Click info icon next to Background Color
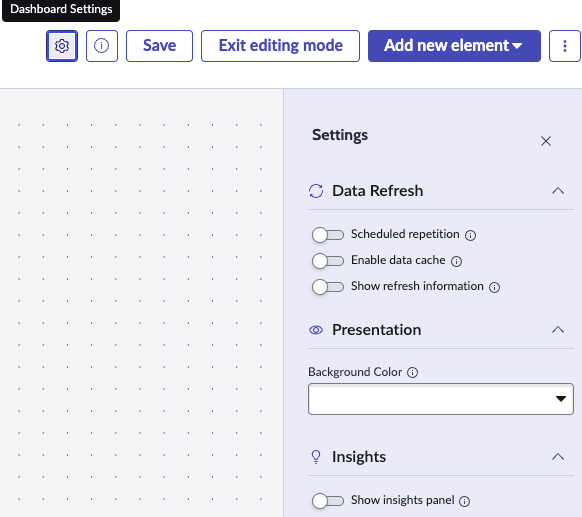 coord(412,372)
